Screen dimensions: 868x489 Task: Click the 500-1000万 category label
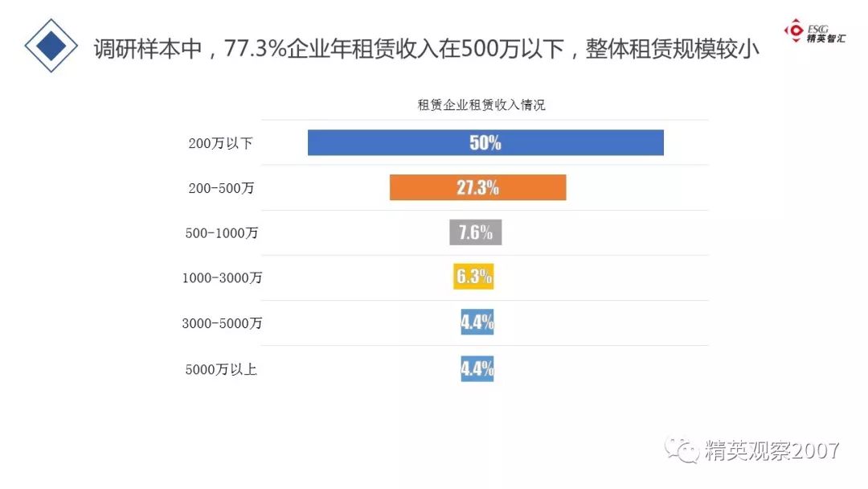(x=222, y=233)
